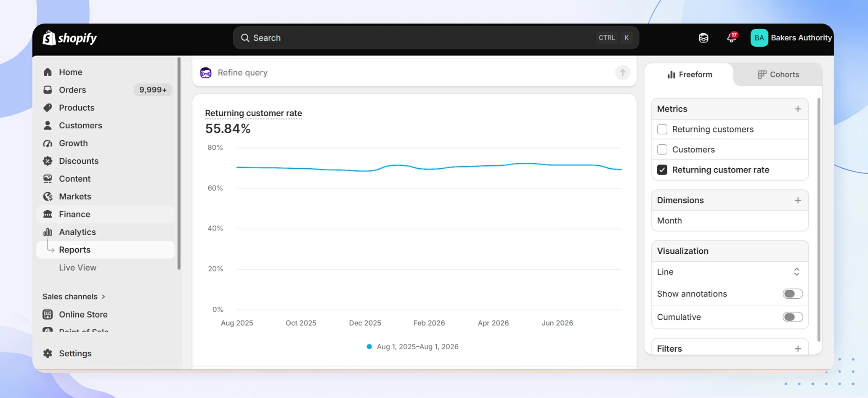Uncheck Returning customer rate metric
Image resolution: width=868 pixels, height=398 pixels.
pyautogui.click(x=662, y=170)
